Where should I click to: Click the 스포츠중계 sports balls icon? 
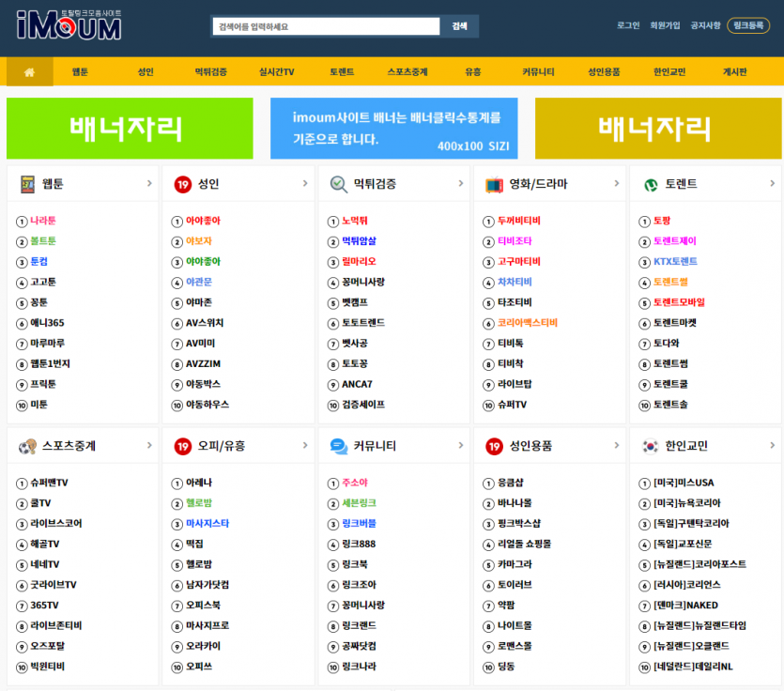click(x=27, y=446)
